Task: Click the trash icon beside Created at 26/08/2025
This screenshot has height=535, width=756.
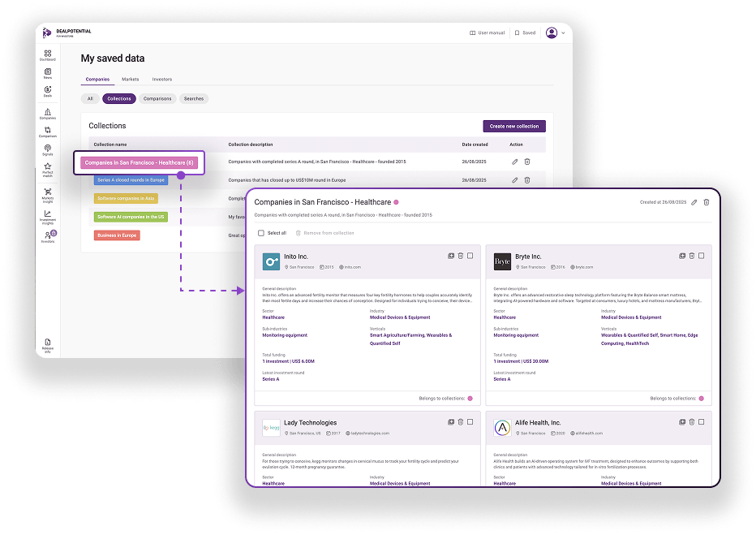Action: tap(707, 202)
